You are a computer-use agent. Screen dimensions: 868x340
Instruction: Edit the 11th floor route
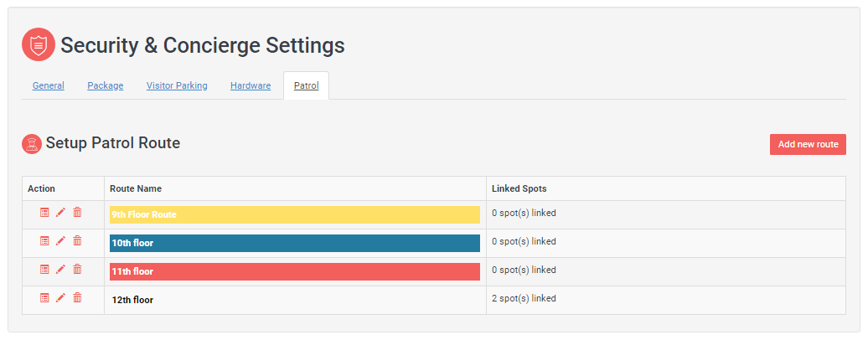(x=60, y=270)
